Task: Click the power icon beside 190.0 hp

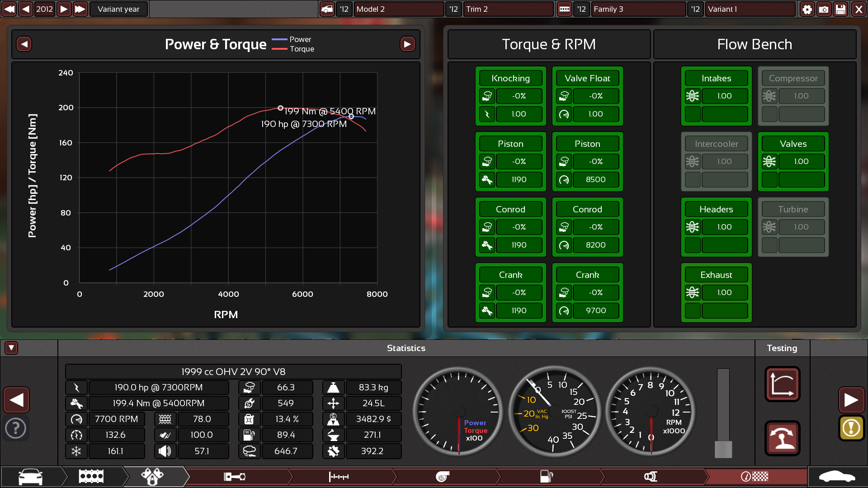Action: [76, 387]
